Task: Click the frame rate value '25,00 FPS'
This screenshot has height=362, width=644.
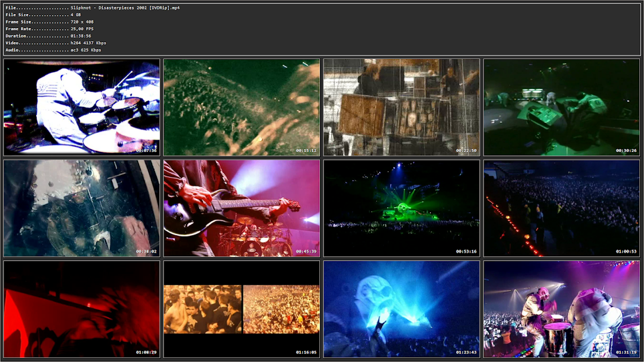Action: click(x=82, y=29)
